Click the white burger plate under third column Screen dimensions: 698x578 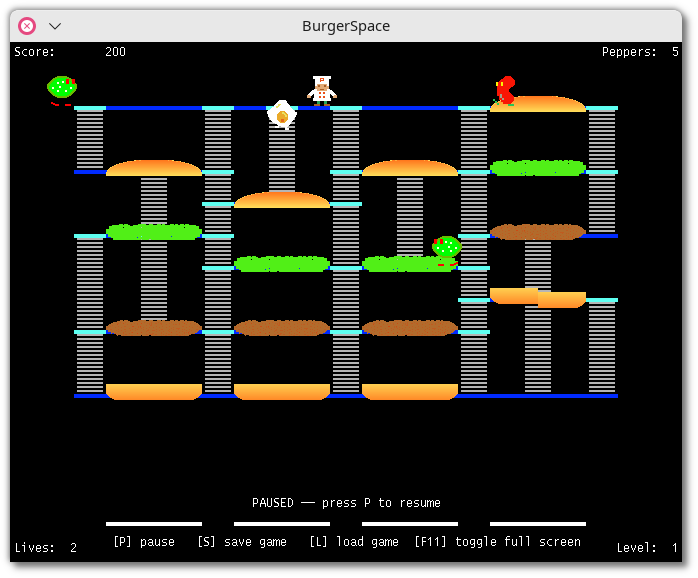point(410,524)
